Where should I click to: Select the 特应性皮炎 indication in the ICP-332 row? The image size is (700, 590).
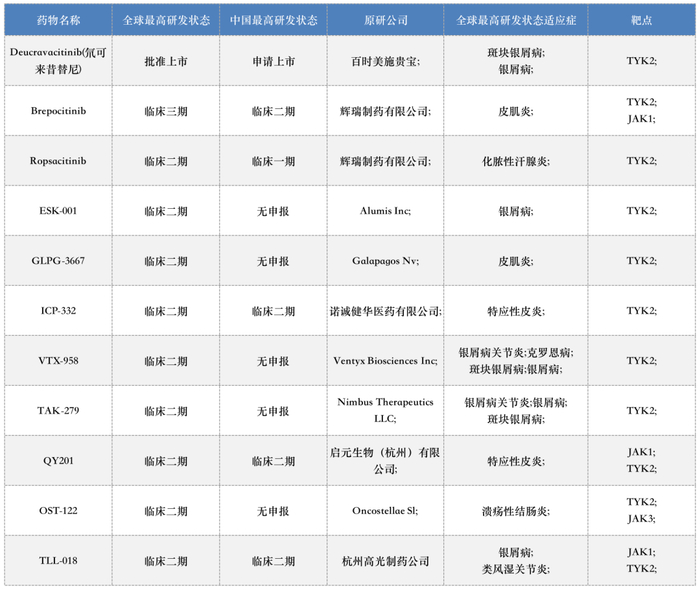pyautogui.click(x=516, y=311)
